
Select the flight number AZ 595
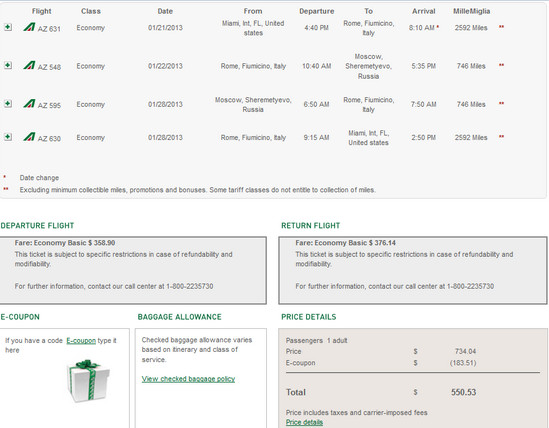point(49,105)
